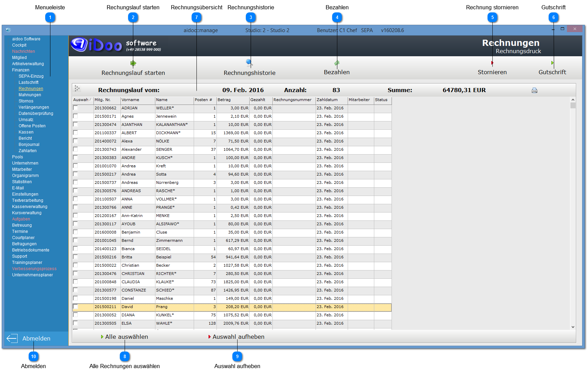Sort by the Betrag column header
This screenshot has height=375, width=588.
tap(233, 100)
